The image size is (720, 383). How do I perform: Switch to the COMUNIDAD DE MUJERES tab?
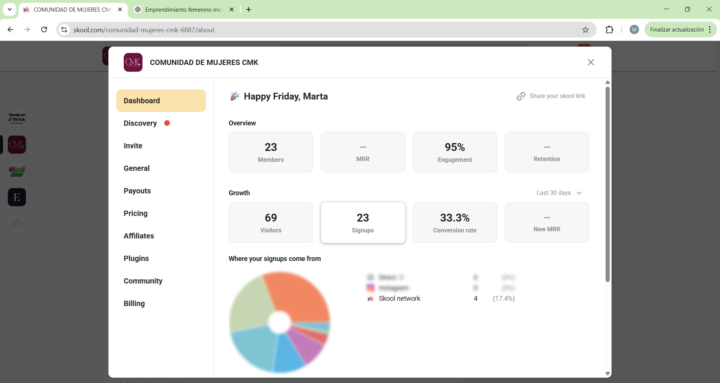(73, 10)
